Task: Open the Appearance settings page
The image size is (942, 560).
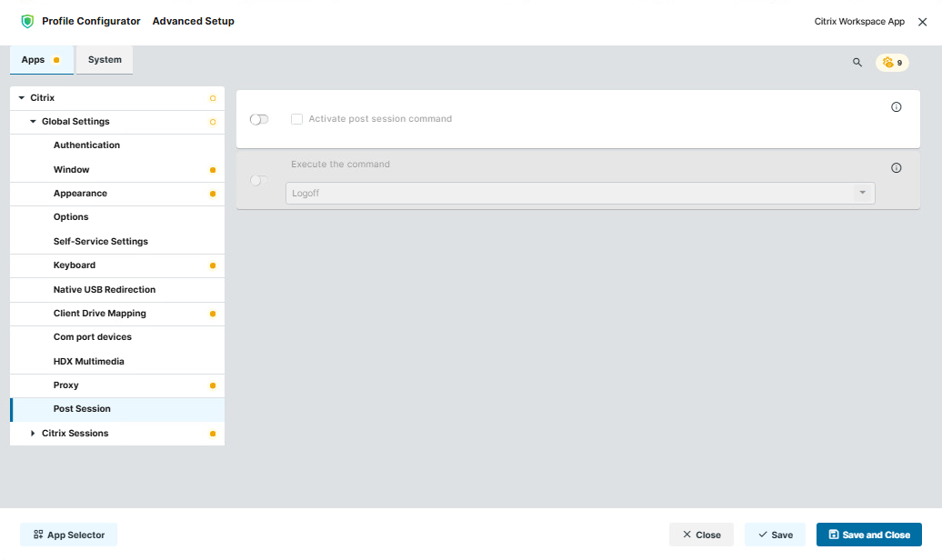Action: (x=117, y=194)
